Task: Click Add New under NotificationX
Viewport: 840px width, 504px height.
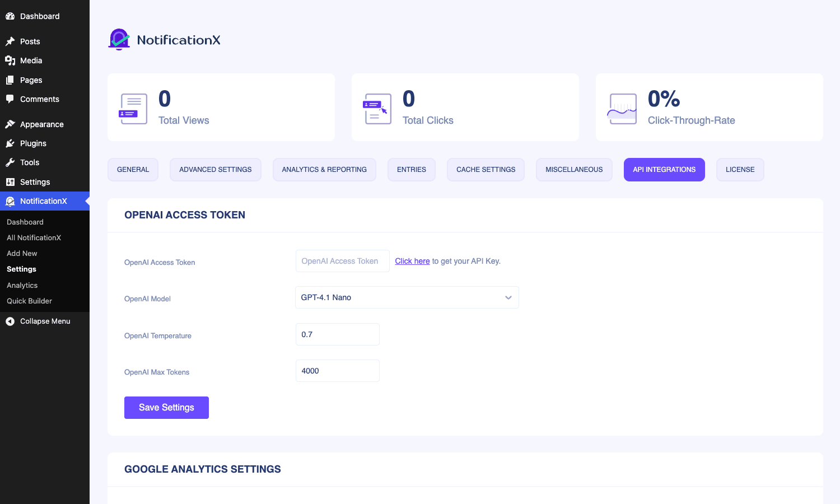Action: point(22,253)
